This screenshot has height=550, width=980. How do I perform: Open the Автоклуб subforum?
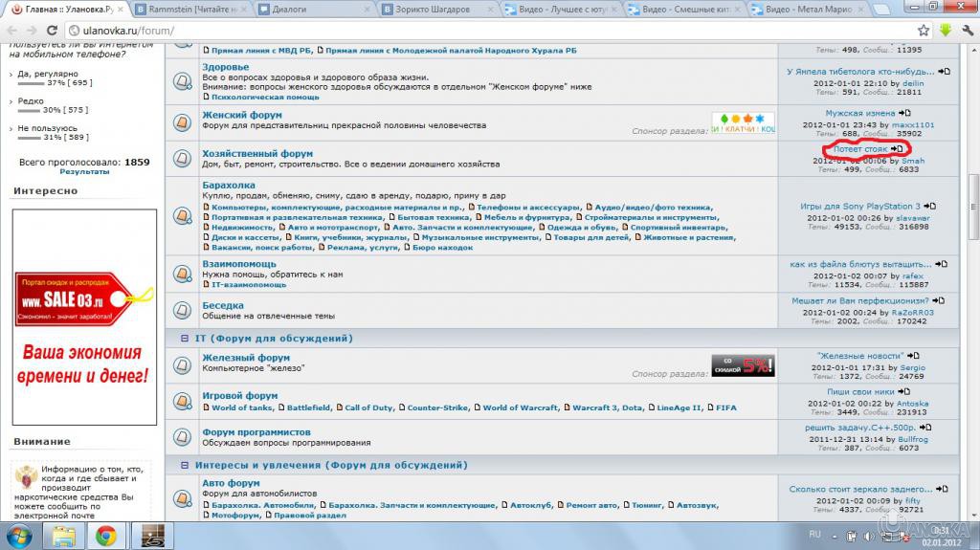coord(531,505)
